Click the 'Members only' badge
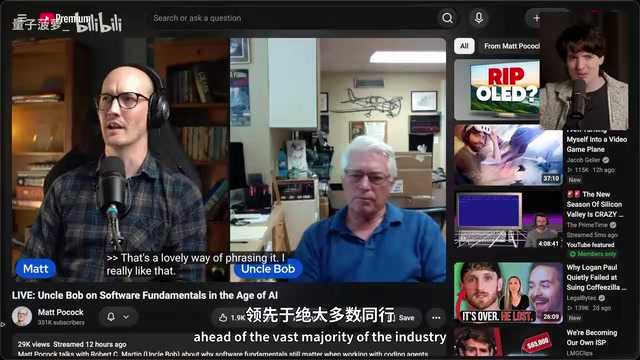Screen dimensions: 640x360 [x=593, y=254]
